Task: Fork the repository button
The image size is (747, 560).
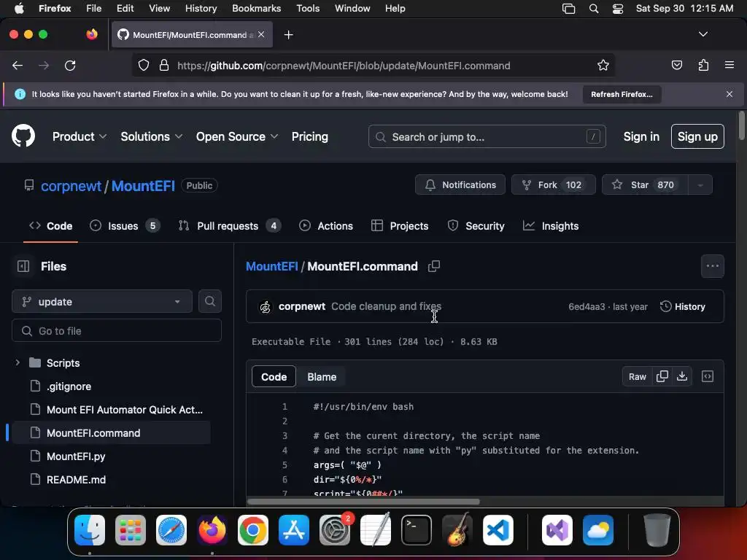Action: coord(554,184)
